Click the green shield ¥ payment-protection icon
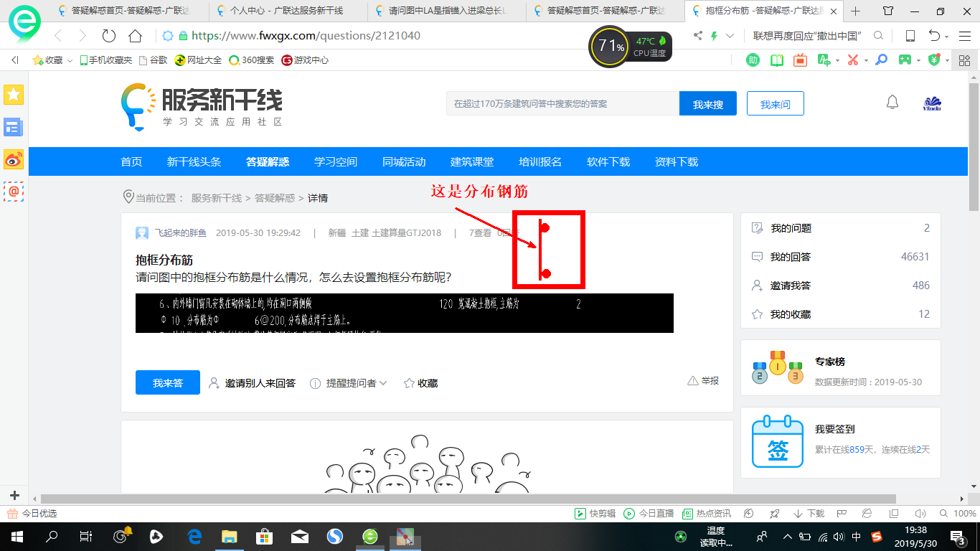 click(x=934, y=60)
